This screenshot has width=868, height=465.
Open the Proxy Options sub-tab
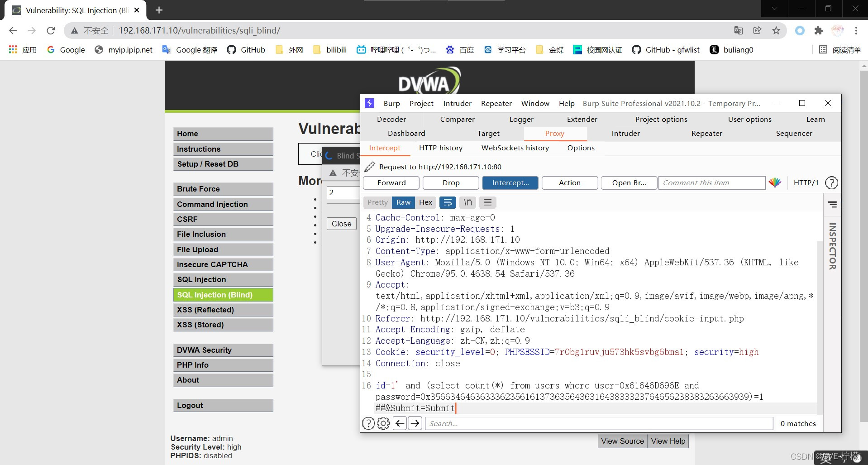coord(581,148)
